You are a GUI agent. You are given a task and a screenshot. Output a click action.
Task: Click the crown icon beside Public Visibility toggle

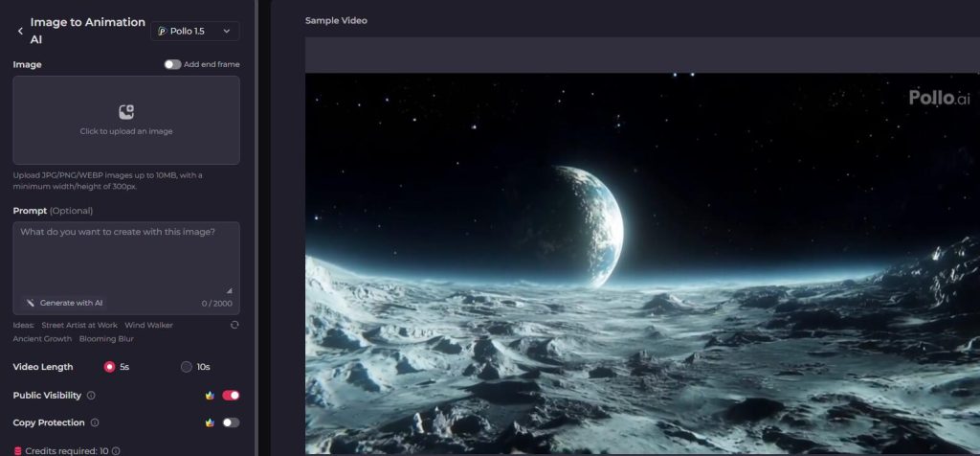tap(210, 395)
